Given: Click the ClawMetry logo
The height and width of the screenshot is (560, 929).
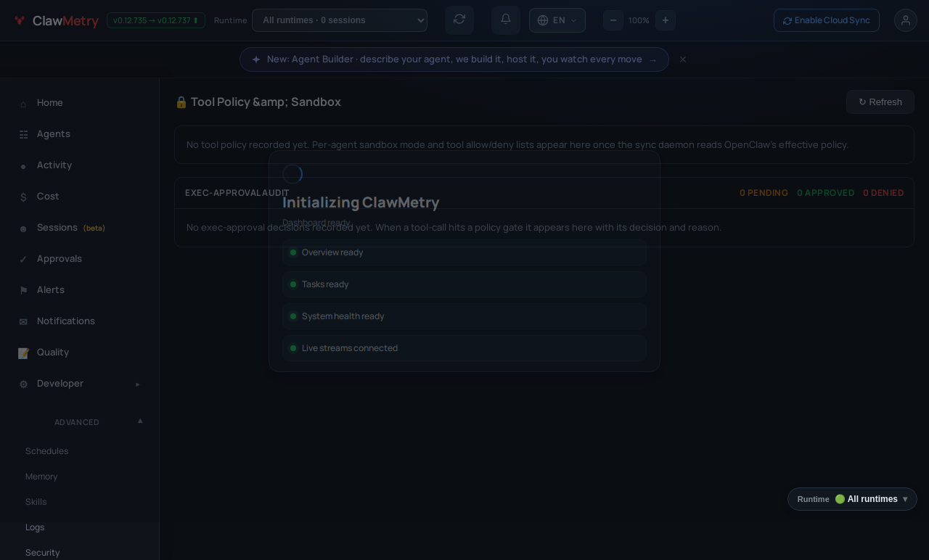Looking at the screenshot, I should pyautogui.click(x=56, y=21).
